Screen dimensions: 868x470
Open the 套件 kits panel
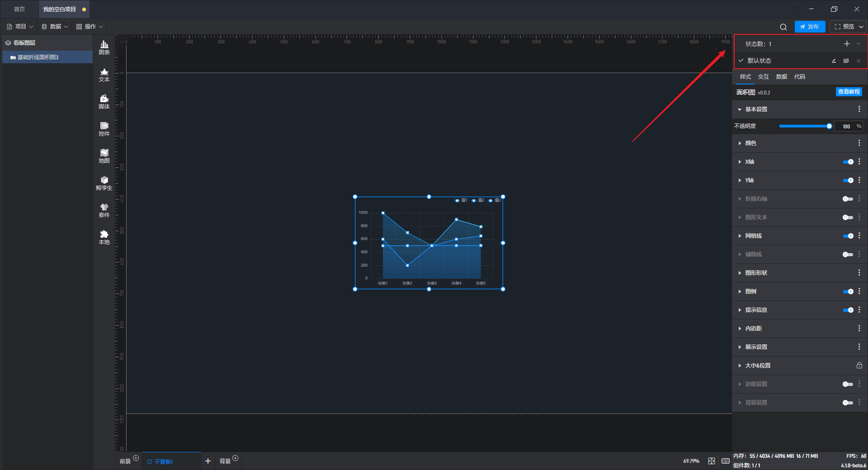click(x=104, y=210)
